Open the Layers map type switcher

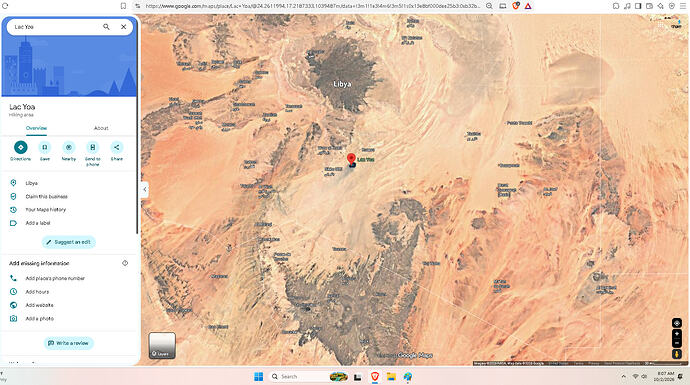coord(162,345)
